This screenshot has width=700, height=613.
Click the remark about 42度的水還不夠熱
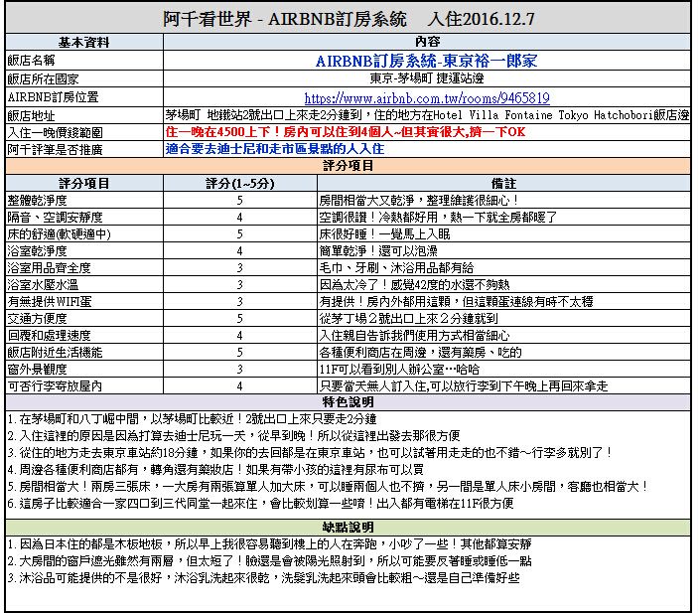[414, 285]
